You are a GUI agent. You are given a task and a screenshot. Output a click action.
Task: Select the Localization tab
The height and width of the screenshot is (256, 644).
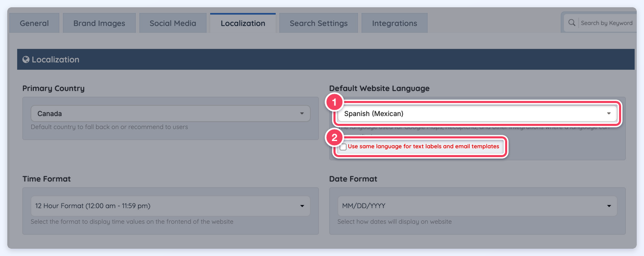click(243, 23)
